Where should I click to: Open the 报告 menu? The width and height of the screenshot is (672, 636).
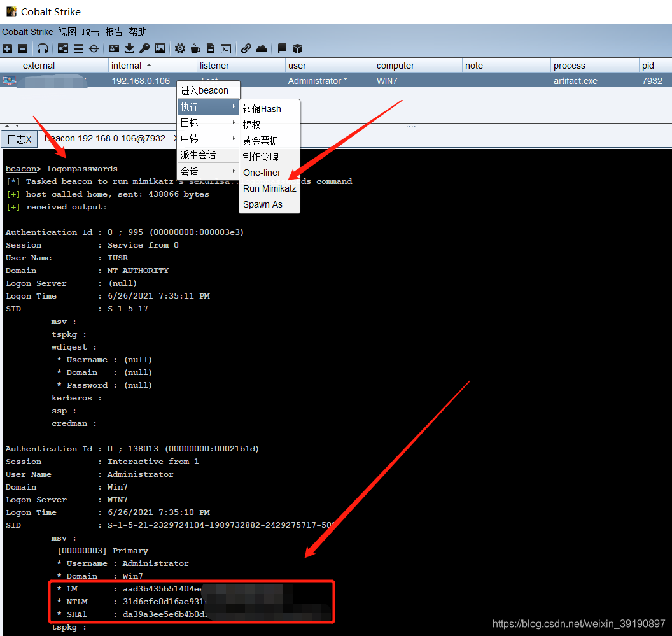[114, 32]
